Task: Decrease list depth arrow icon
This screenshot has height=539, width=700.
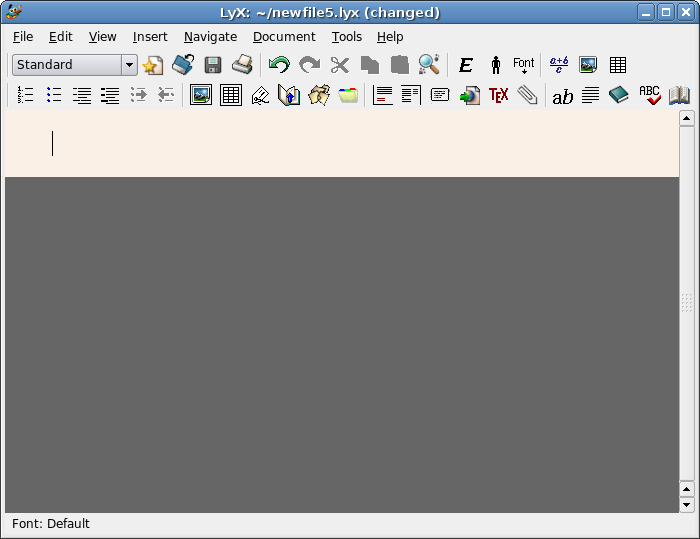Action: 166,95
